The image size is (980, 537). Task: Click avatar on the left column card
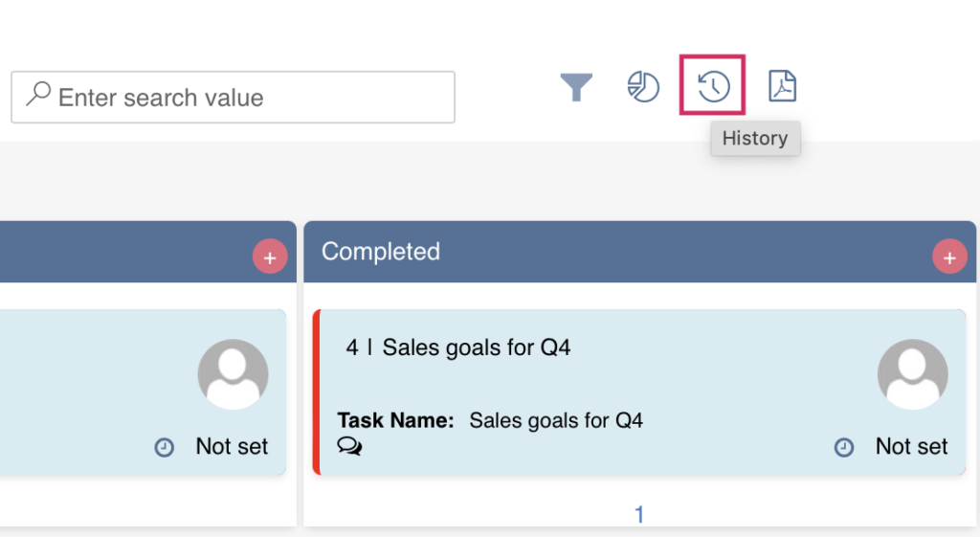click(x=234, y=374)
